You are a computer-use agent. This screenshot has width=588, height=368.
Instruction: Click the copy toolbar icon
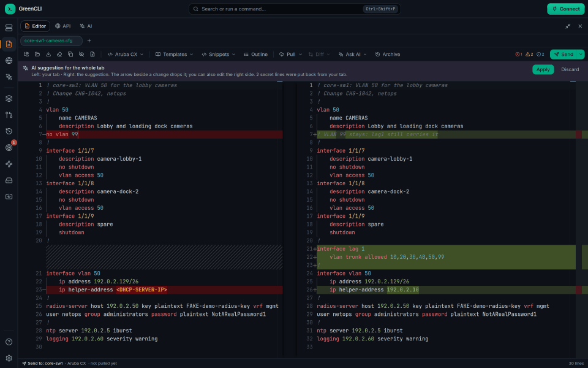[70, 55]
